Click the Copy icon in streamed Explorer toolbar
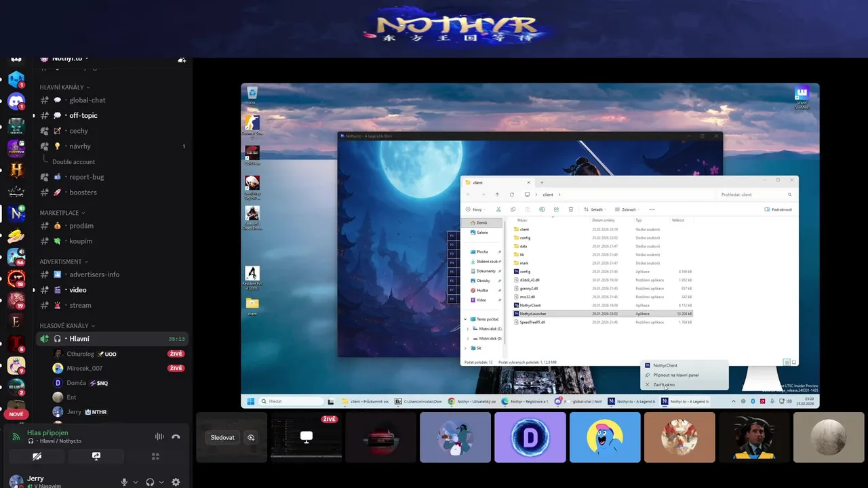The width and height of the screenshot is (868, 488). point(513,209)
